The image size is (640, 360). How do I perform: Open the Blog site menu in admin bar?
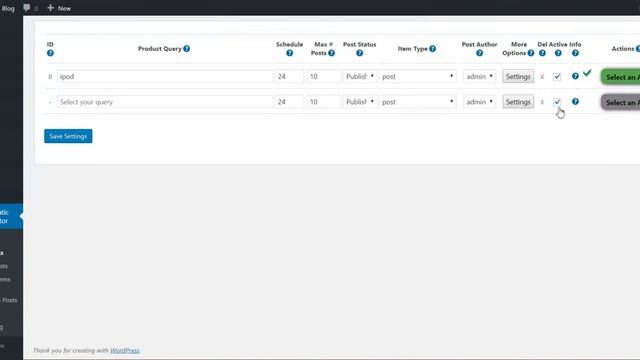coord(8,8)
